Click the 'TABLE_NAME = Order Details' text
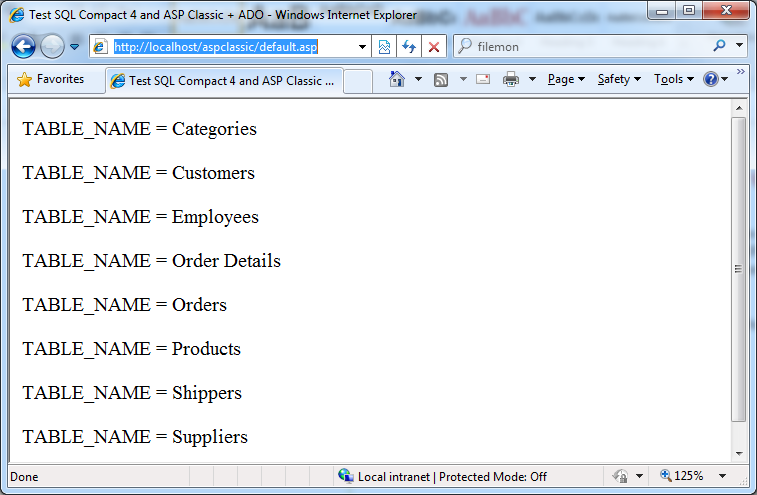The height and width of the screenshot is (495, 757). tap(152, 261)
